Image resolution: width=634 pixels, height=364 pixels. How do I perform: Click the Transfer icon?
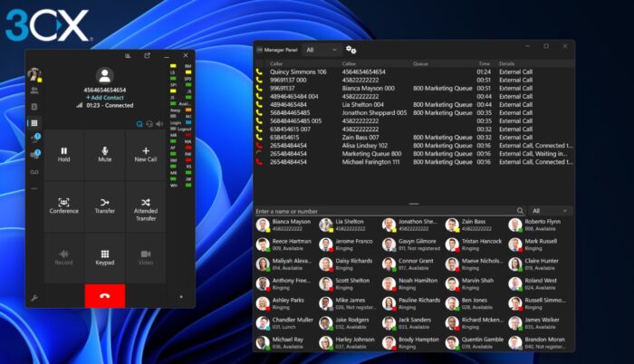(x=105, y=202)
